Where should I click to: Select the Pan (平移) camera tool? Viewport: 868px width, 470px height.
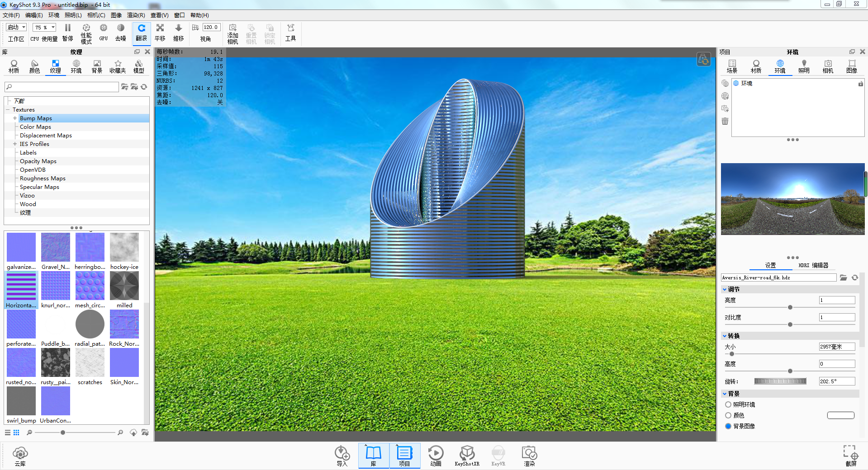coord(160,33)
